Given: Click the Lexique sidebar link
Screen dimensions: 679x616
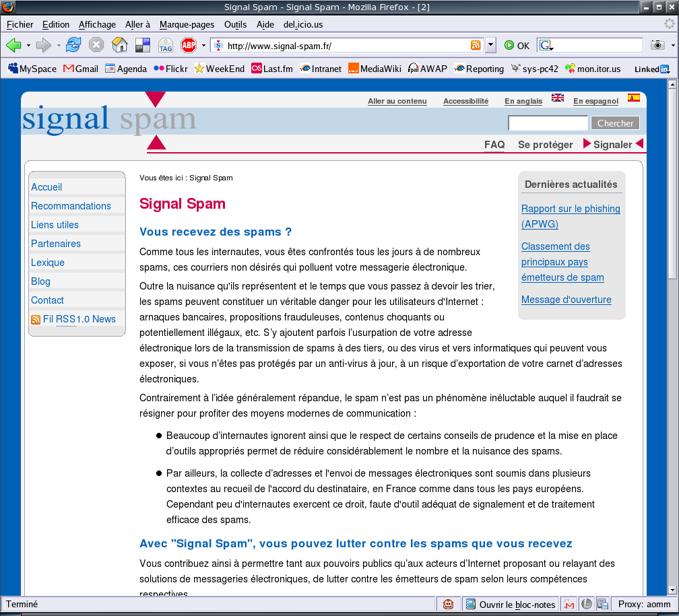Looking at the screenshot, I should (48, 263).
